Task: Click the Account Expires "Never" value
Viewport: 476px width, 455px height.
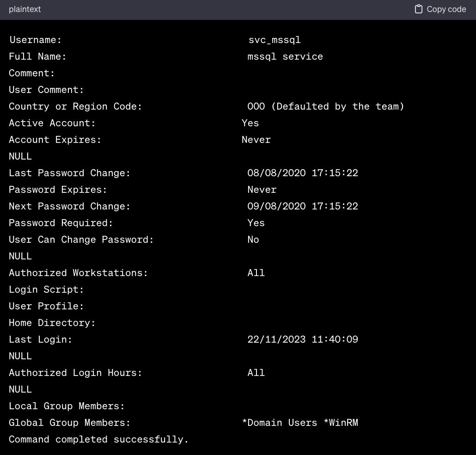Action: tap(256, 140)
